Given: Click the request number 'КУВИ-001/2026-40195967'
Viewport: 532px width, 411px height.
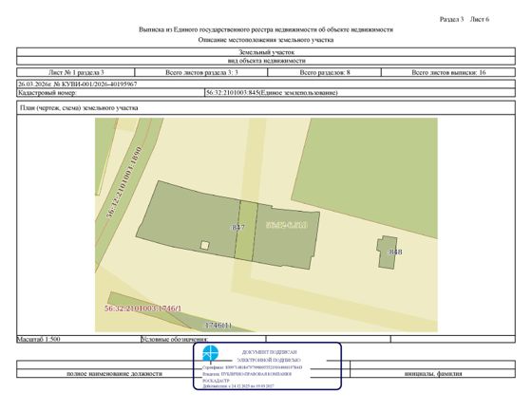Looking at the screenshot, I should tap(100, 84).
